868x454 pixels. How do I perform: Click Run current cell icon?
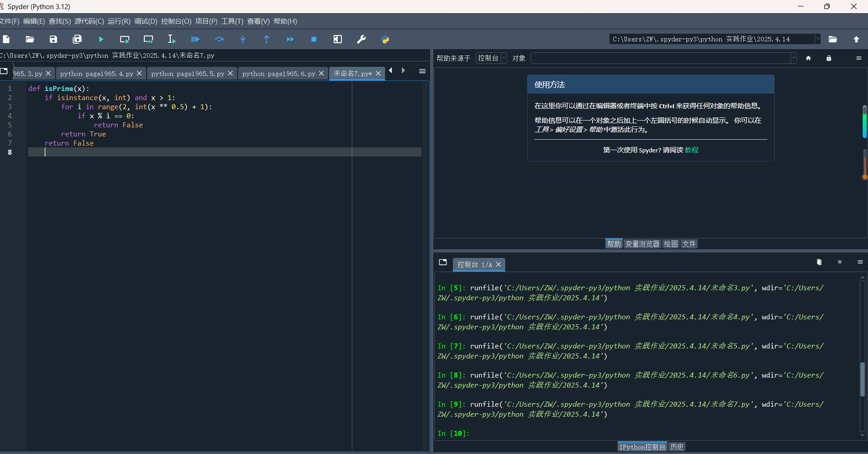pos(124,40)
